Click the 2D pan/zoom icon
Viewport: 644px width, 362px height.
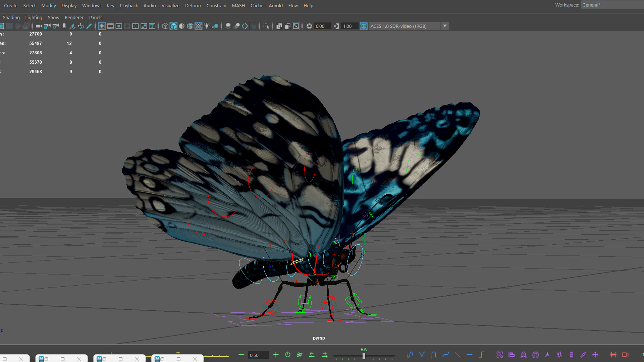81,26
